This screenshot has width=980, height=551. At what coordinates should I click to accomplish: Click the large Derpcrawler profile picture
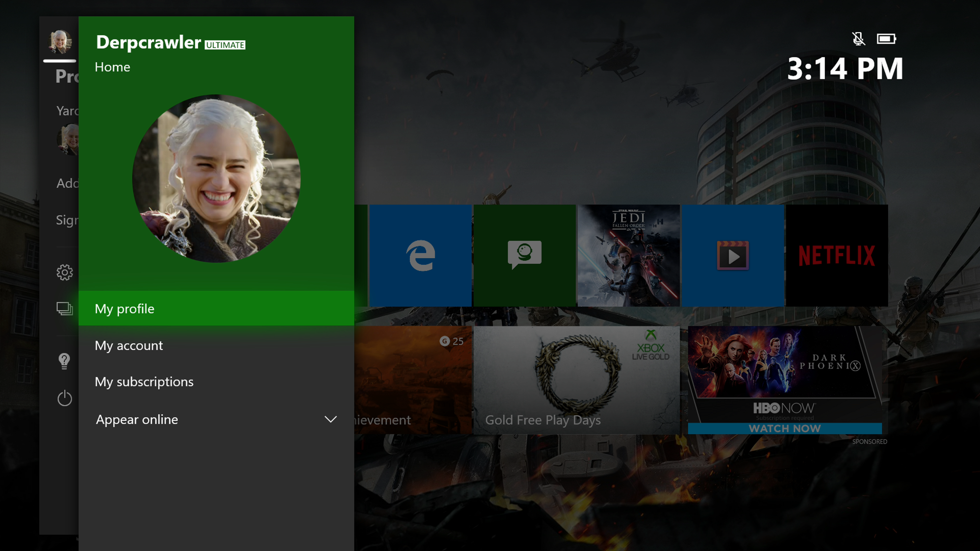pyautogui.click(x=216, y=178)
